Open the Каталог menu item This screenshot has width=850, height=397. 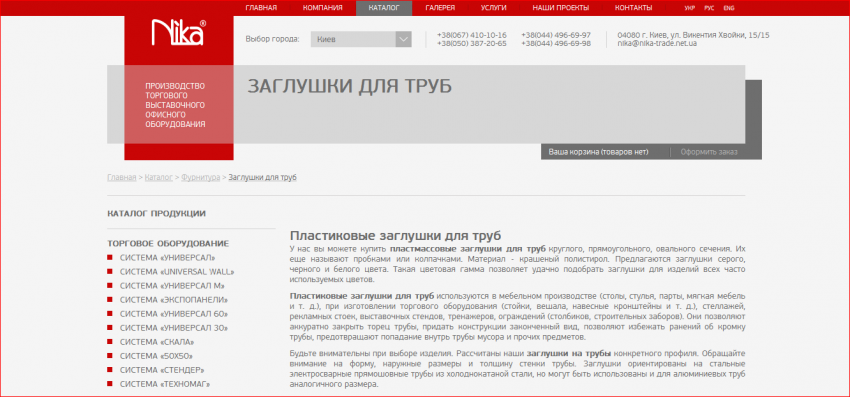click(x=384, y=8)
